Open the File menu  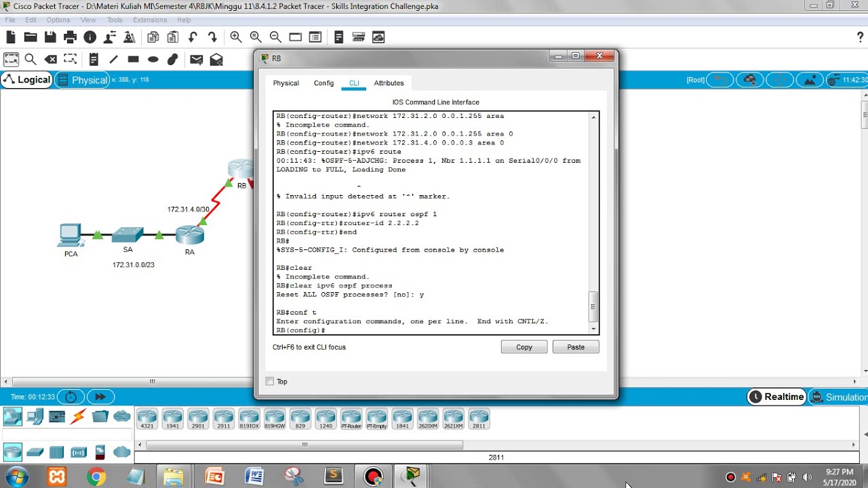[10, 20]
